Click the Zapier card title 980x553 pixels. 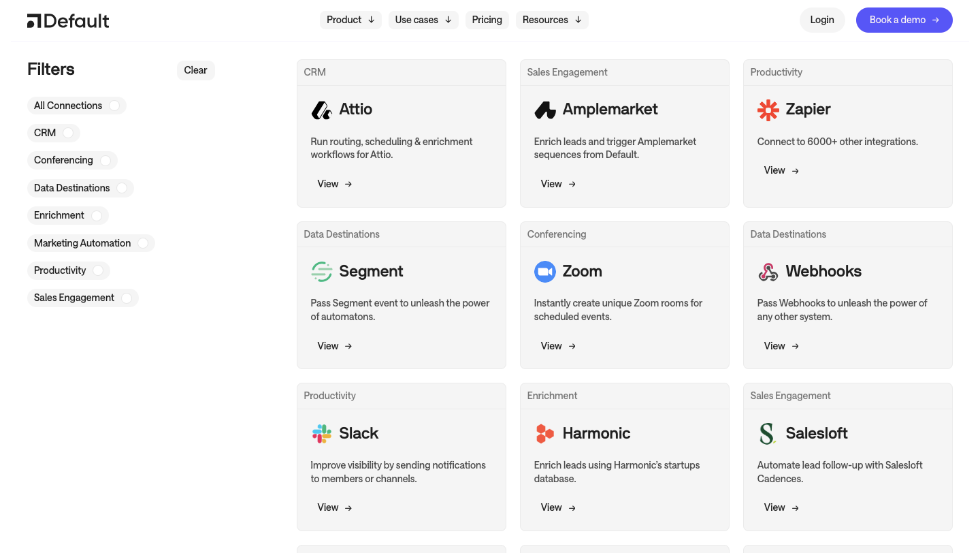pos(808,110)
